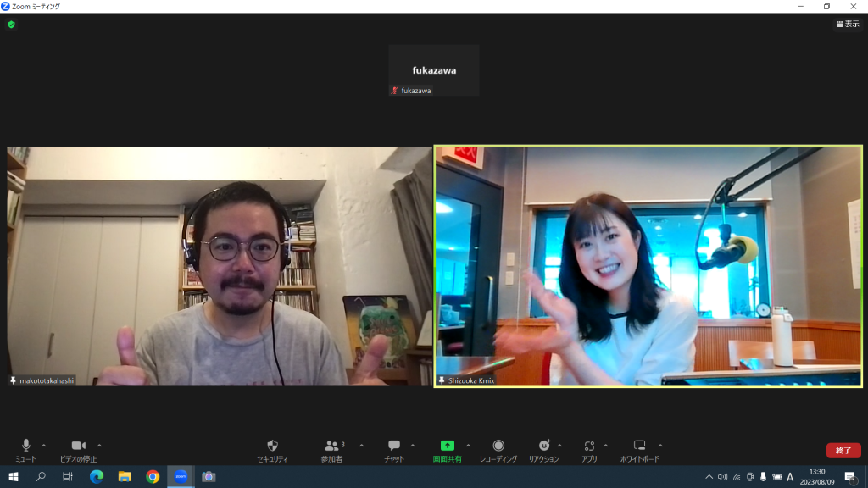
Task: Click the red End meeting button
Action: point(843,451)
